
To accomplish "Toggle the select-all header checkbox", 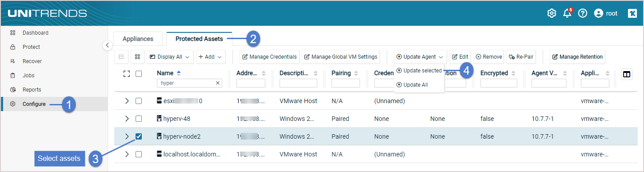I will [139, 74].
